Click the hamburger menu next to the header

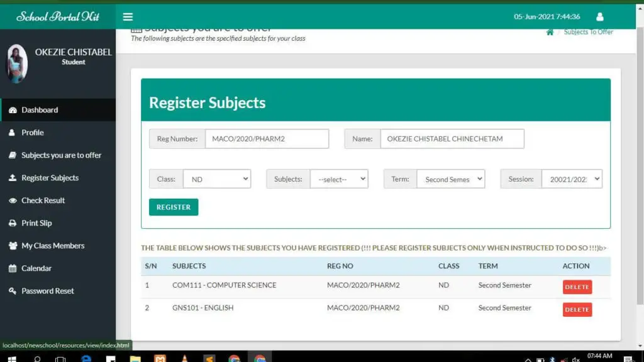[x=128, y=17]
